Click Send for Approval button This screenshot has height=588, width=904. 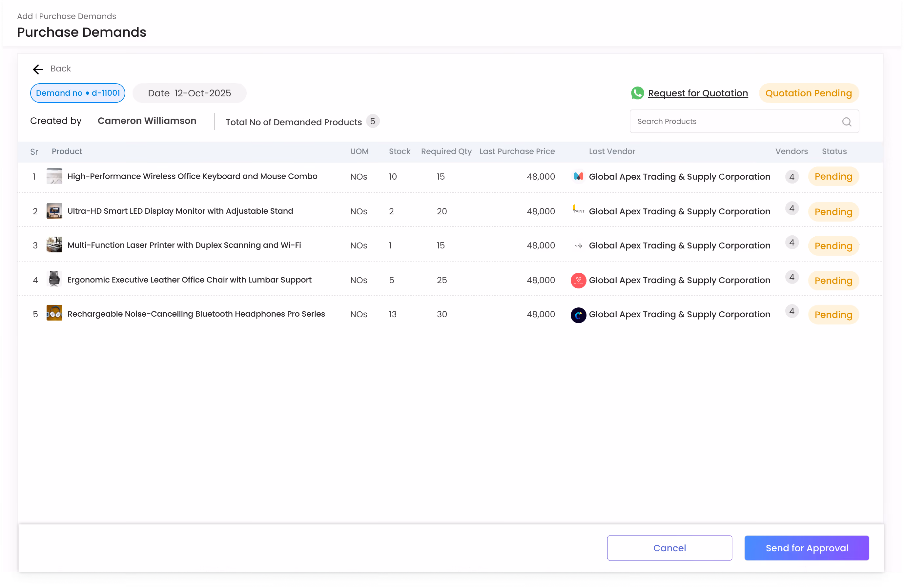point(806,548)
